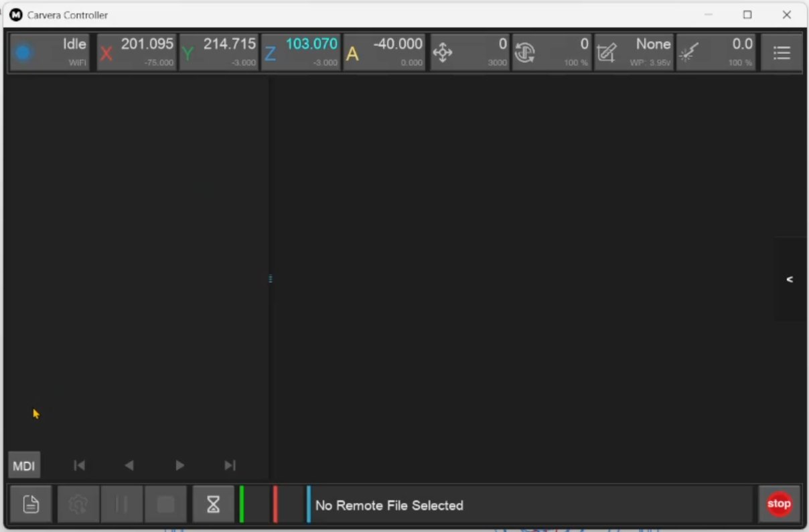The image size is (809, 532).
Task: Open the spindle speed control
Action: click(552, 52)
